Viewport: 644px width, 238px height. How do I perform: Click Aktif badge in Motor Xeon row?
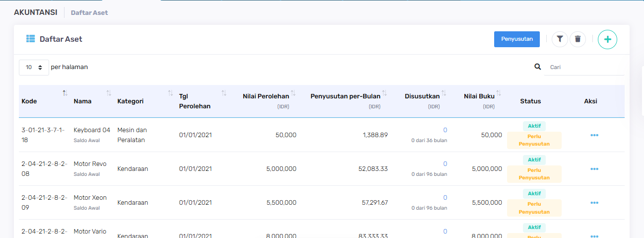tap(534, 193)
